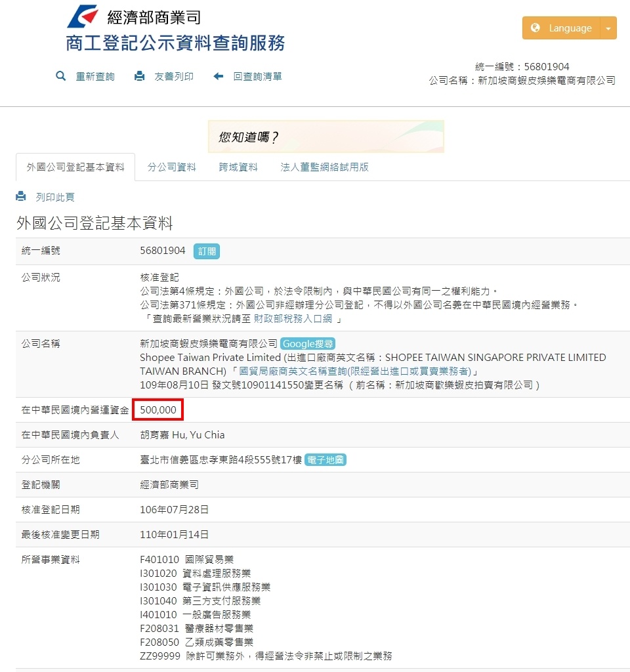Click the header text 統一編號：56801904
Screen dimensions: 630x672
(522, 67)
